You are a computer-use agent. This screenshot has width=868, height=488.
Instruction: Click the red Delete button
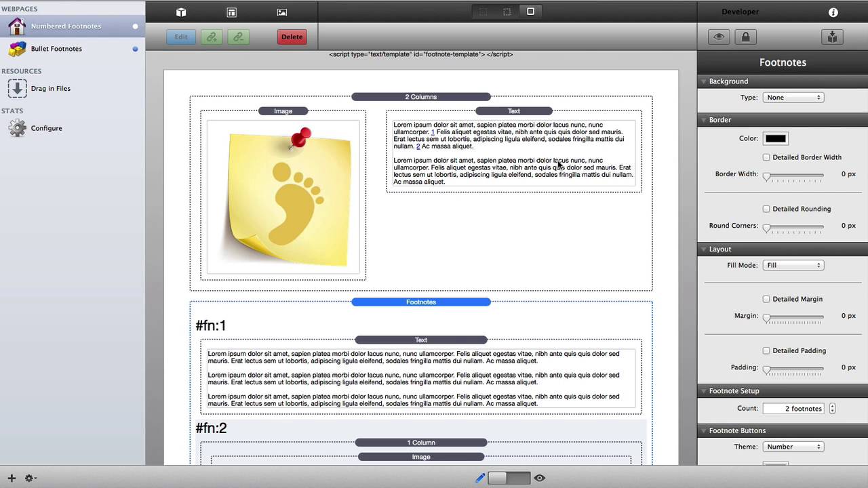(x=292, y=37)
